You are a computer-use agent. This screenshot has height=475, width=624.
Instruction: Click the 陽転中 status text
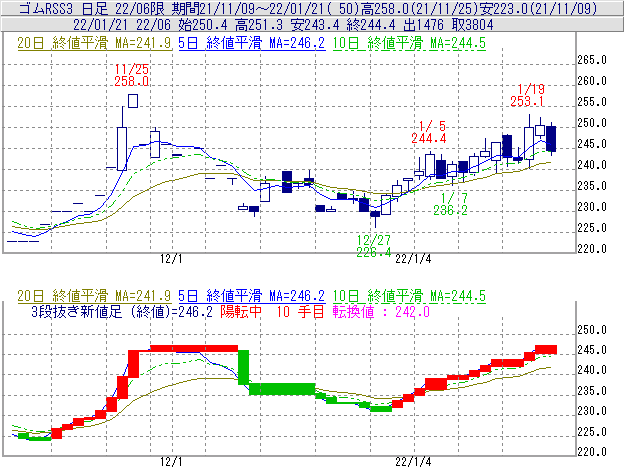pyautogui.click(x=241, y=311)
